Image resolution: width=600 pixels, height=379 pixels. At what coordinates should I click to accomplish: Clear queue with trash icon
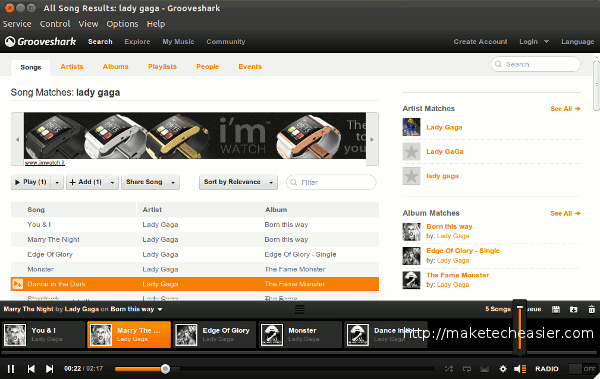pyautogui.click(x=592, y=309)
